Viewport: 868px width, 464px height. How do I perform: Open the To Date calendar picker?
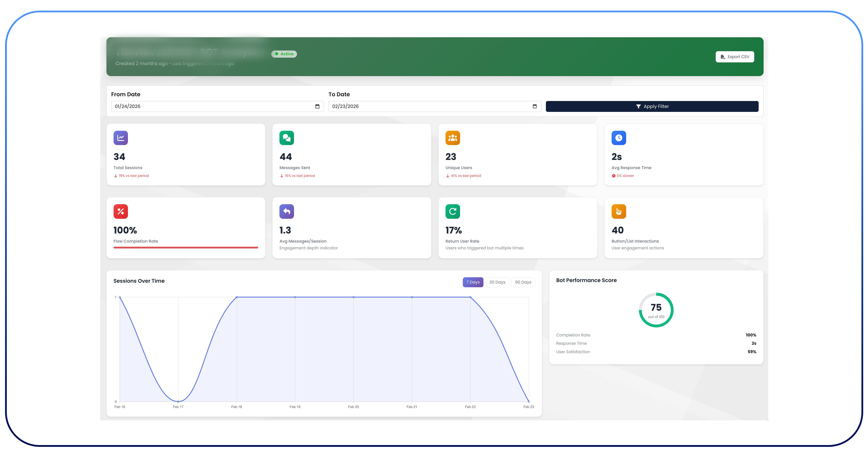534,107
